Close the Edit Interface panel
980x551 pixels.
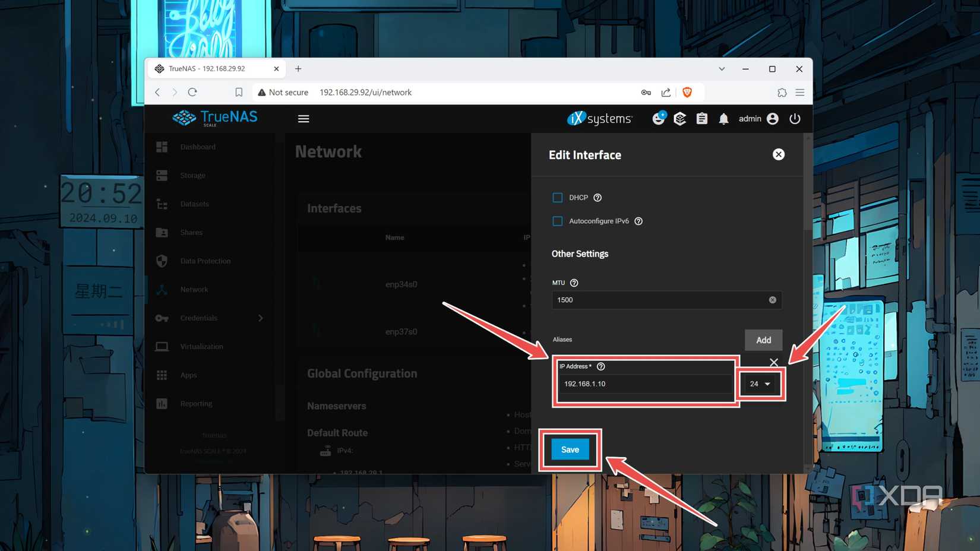pos(779,154)
